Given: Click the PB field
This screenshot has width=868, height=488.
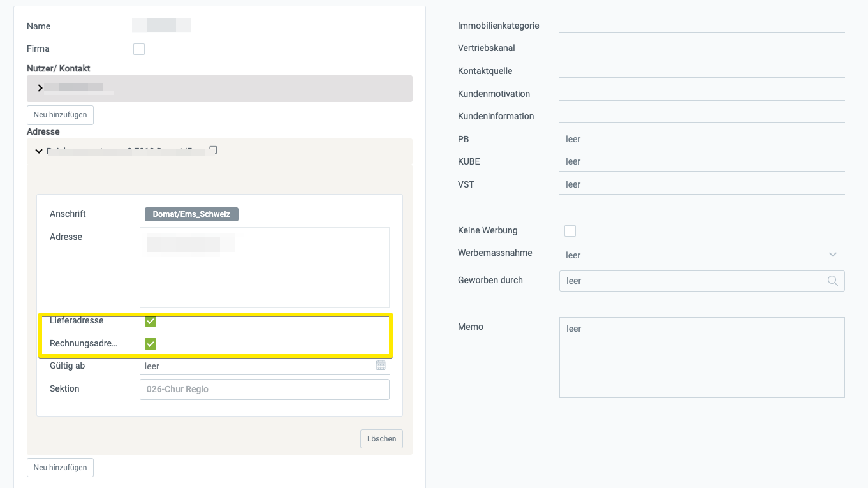Looking at the screenshot, I should coord(702,139).
